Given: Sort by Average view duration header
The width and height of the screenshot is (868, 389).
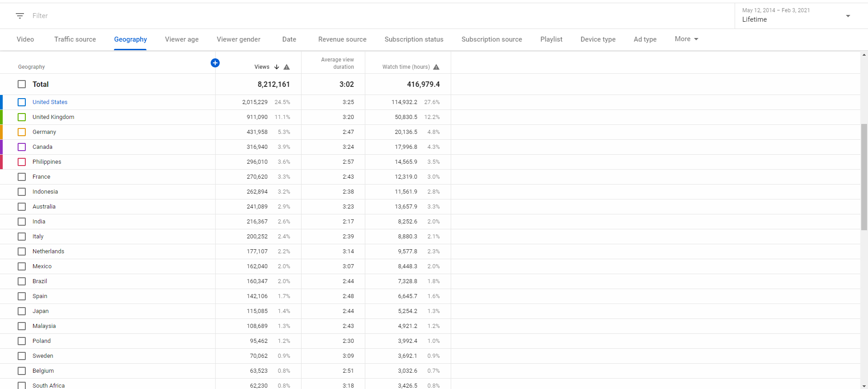Looking at the screenshot, I should tap(337, 63).
